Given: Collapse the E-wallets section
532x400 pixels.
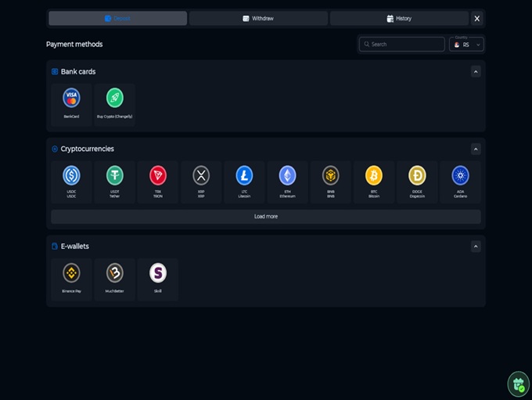Looking at the screenshot, I should (x=475, y=246).
